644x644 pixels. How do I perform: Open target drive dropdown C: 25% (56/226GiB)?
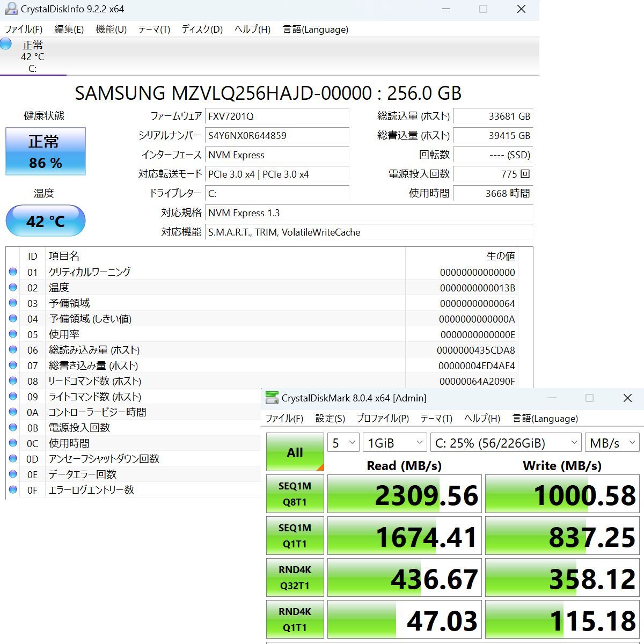coord(506,443)
